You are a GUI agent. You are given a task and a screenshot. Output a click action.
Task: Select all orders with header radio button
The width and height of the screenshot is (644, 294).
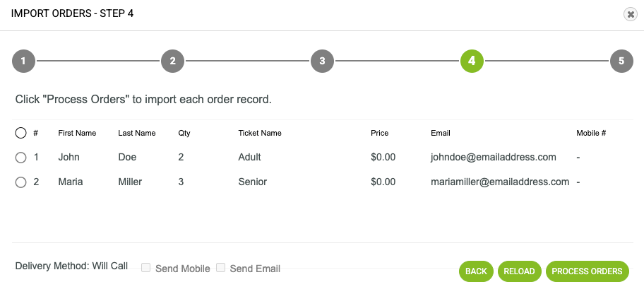pyautogui.click(x=20, y=133)
